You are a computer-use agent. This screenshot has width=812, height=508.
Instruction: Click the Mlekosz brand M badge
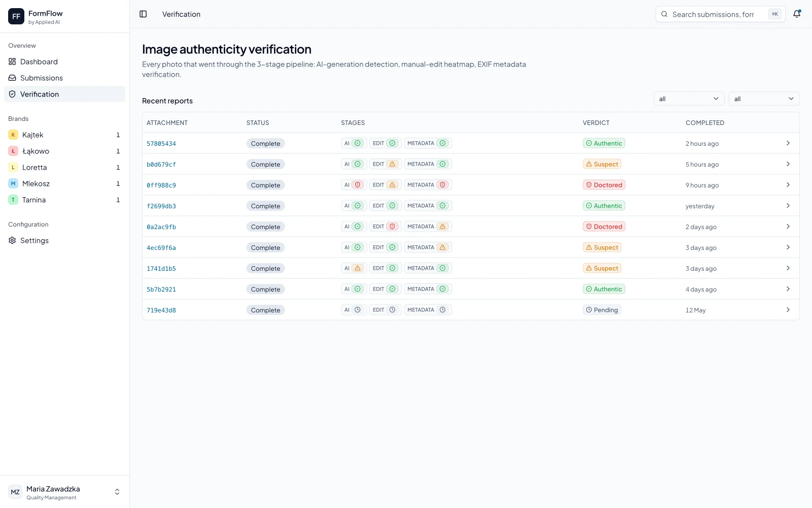click(x=13, y=183)
